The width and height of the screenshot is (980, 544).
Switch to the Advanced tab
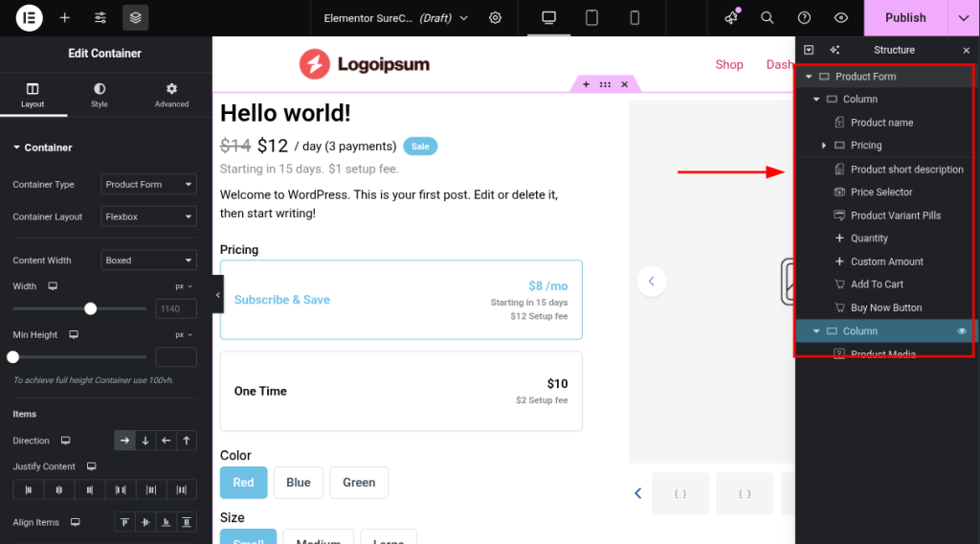[x=171, y=95]
